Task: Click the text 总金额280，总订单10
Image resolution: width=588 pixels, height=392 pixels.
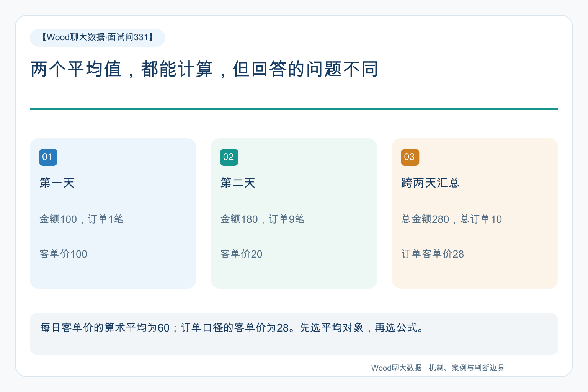Action: click(452, 219)
